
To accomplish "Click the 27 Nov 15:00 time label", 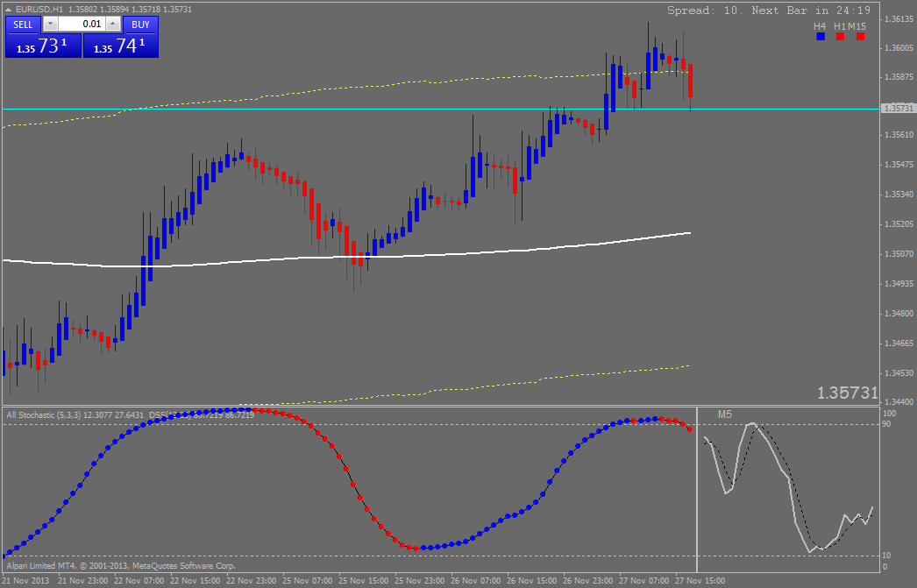I will pyautogui.click(x=700, y=581).
